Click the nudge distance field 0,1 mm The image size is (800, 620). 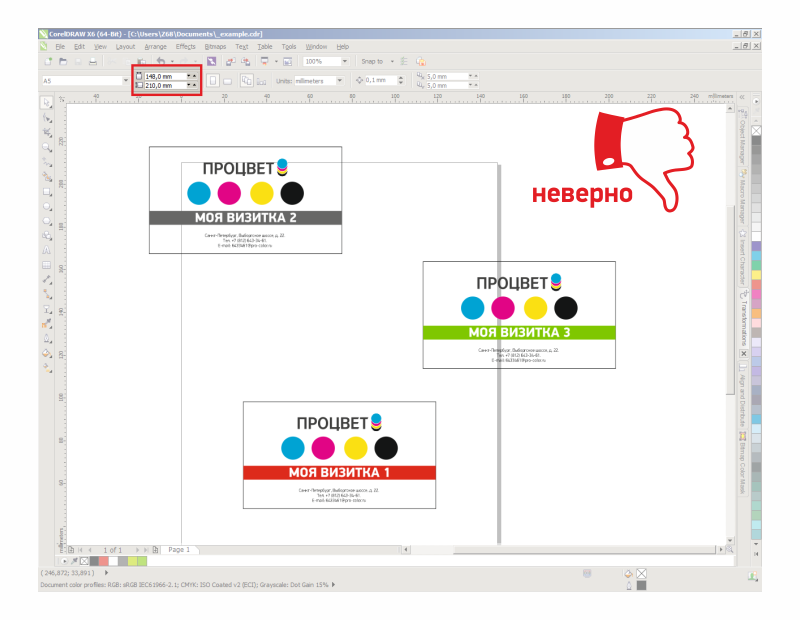(380, 80)
